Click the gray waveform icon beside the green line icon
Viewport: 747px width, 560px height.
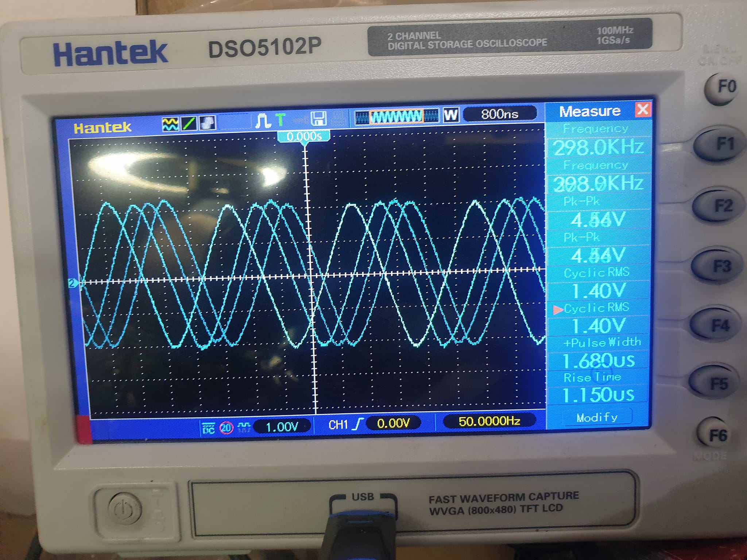pyautogui.click(x=207, y=122)
